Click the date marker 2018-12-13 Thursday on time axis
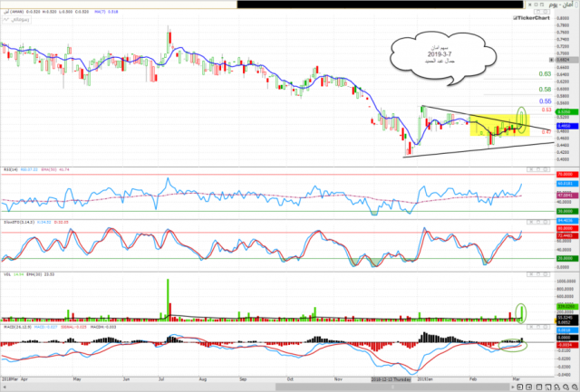 point(391,379)
